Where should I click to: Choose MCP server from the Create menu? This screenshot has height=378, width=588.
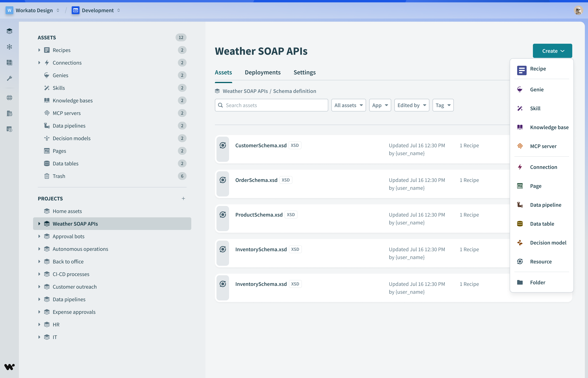click(x=543, y=146)
